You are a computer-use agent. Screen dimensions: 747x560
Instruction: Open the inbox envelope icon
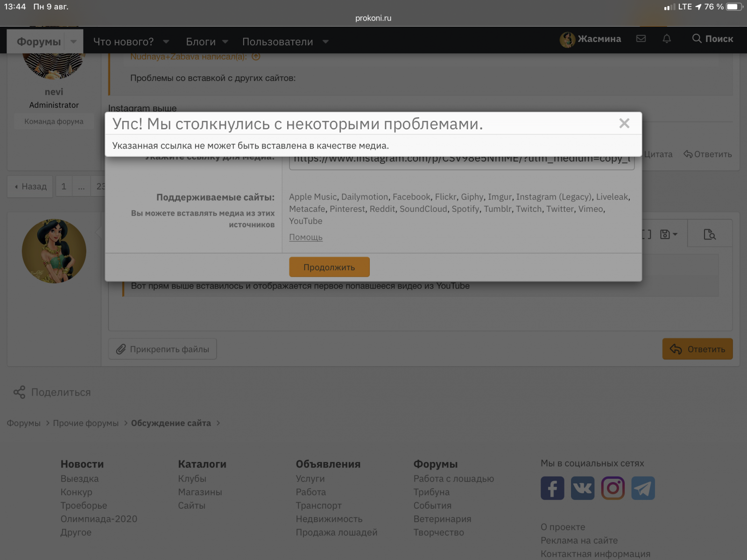[x=641, y=39]
